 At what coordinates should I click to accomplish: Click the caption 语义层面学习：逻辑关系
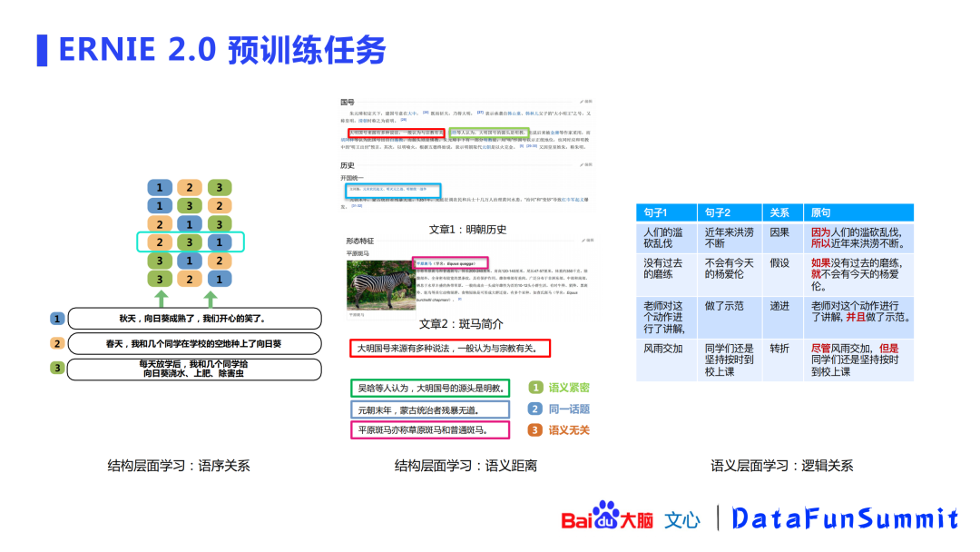(x=782, y=466)
